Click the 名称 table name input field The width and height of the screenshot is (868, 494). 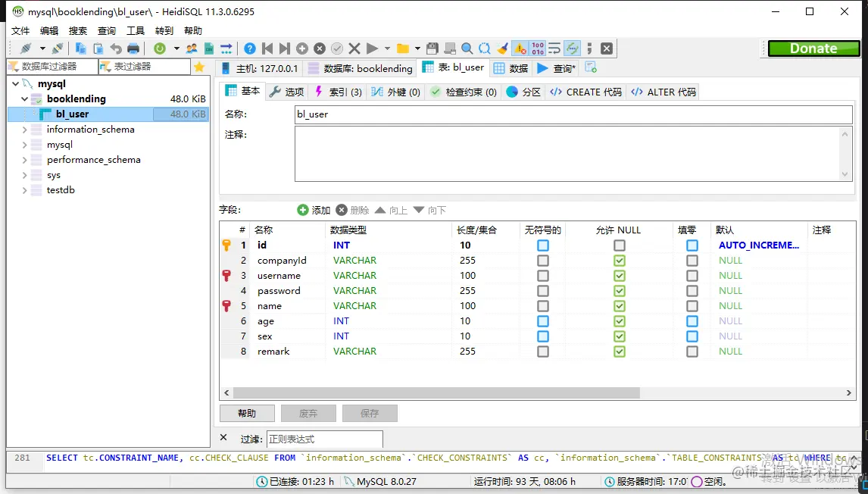pos(573,114)
